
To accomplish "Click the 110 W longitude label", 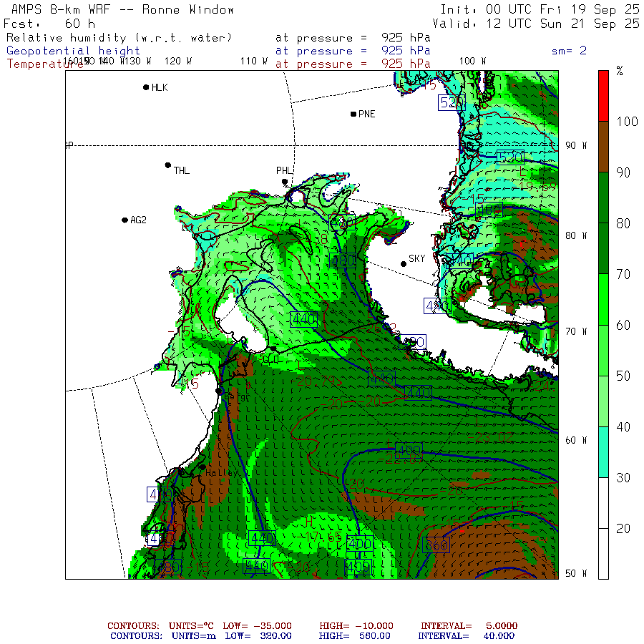I will click(253, 62).
